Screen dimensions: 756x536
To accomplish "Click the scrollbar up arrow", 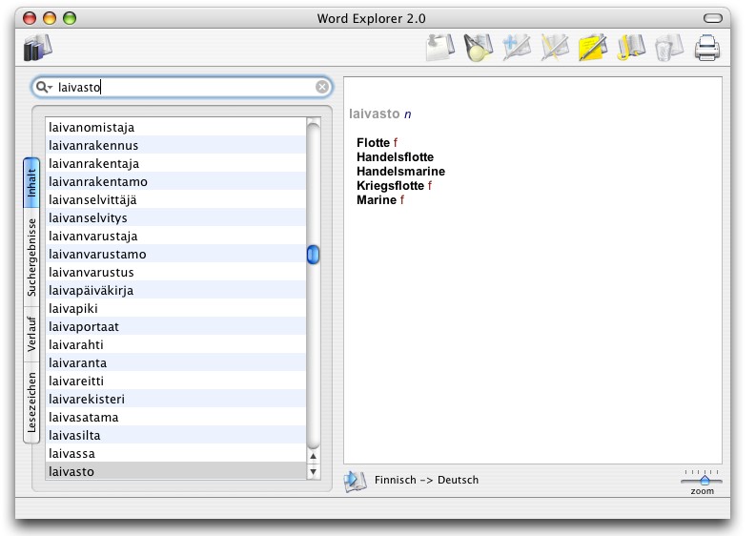I will 313,456.
